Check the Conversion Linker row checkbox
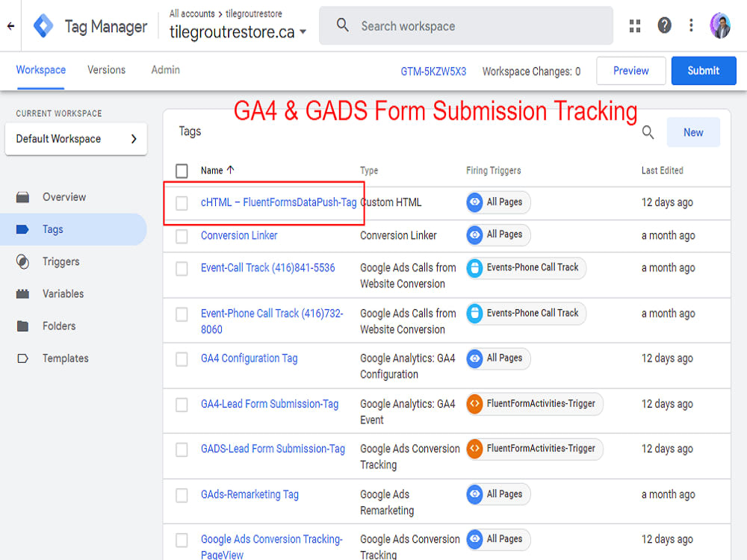Image resolution: width=747 pixels, height=560 pixels. click(x=182, y=236)
